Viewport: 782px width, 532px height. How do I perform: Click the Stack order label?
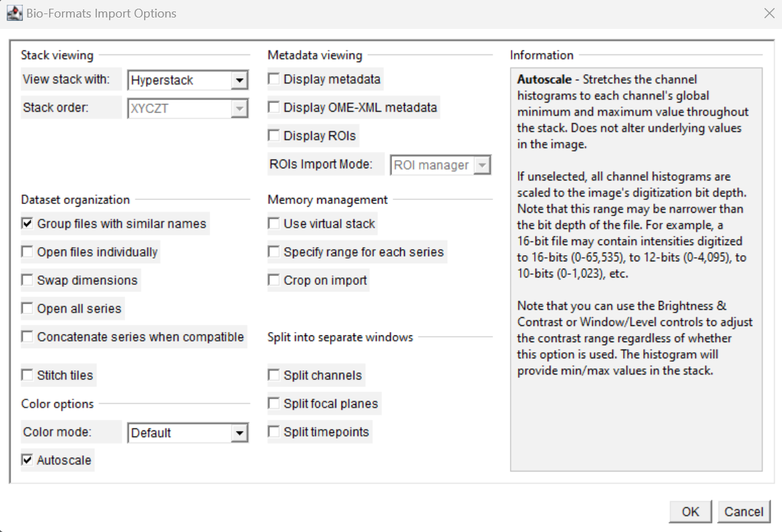point(56,108)
